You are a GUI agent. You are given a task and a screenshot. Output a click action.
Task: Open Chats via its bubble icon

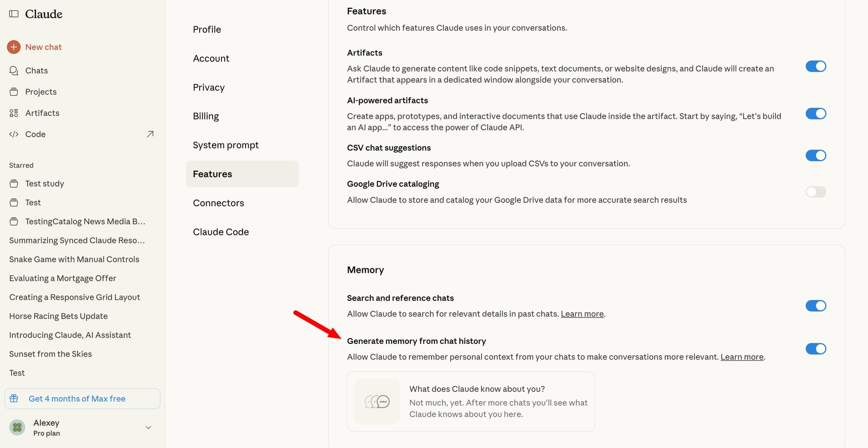(14, 71)
